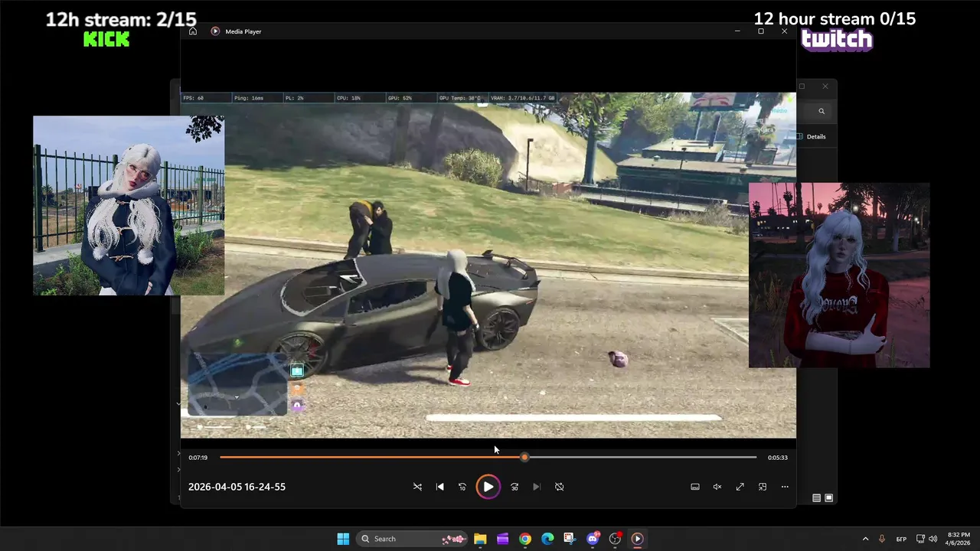Skip forward 30 seconds
980x551 pixels.
[x=514, y=487]
